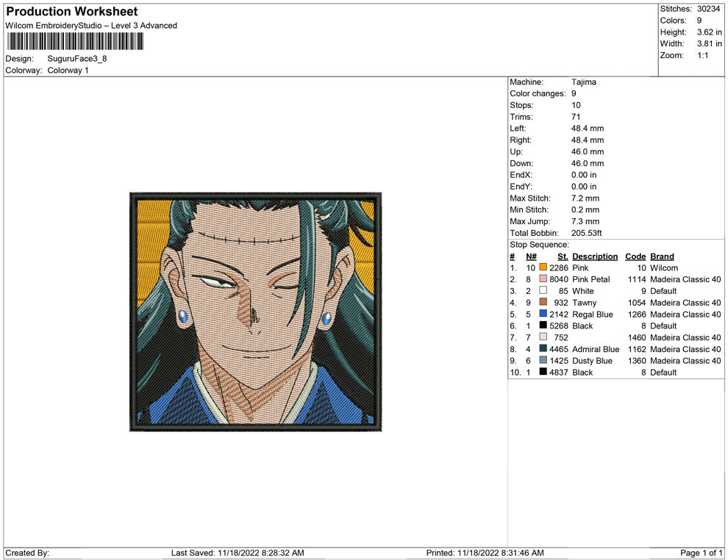Click the Max Stitch value '7.2 mm'
Viewport: 728px width, 560px height.
click(x=585, y=198)
